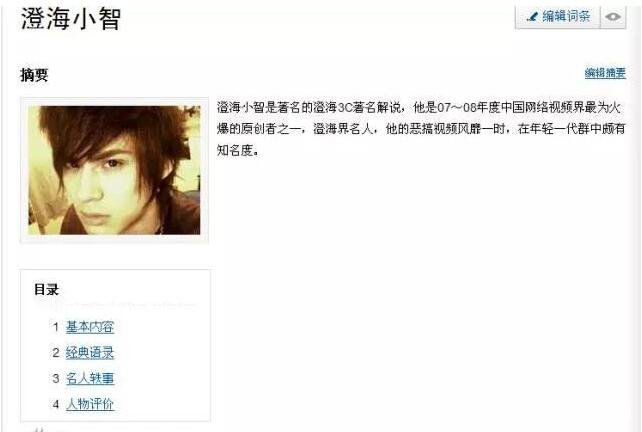Select the 人物评价 contents entry
The height and width of the screenshot is (432, 642).
90,404
